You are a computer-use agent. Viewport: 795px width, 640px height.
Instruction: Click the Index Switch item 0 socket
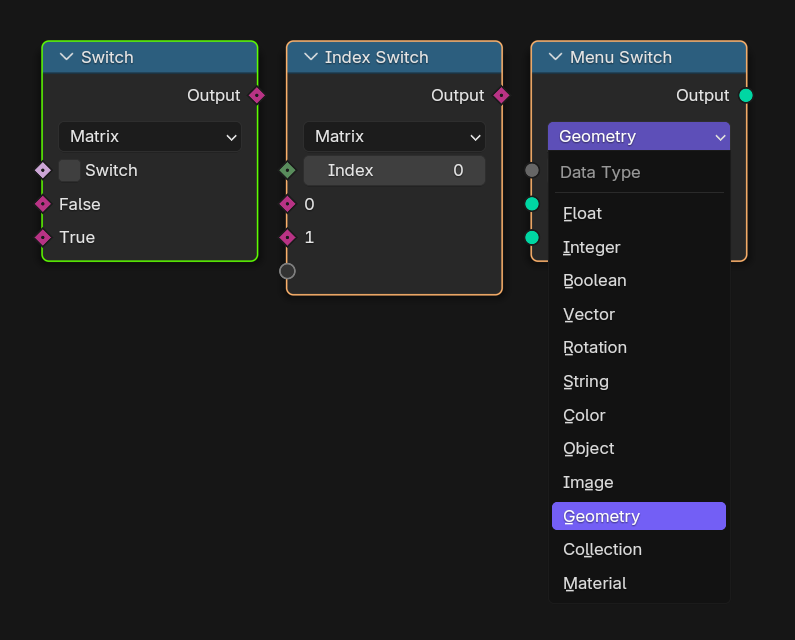click(287, 204)
